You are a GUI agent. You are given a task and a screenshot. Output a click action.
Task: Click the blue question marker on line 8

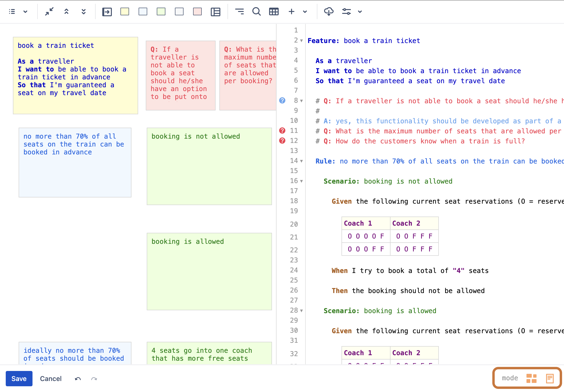(x=282, y=100)
